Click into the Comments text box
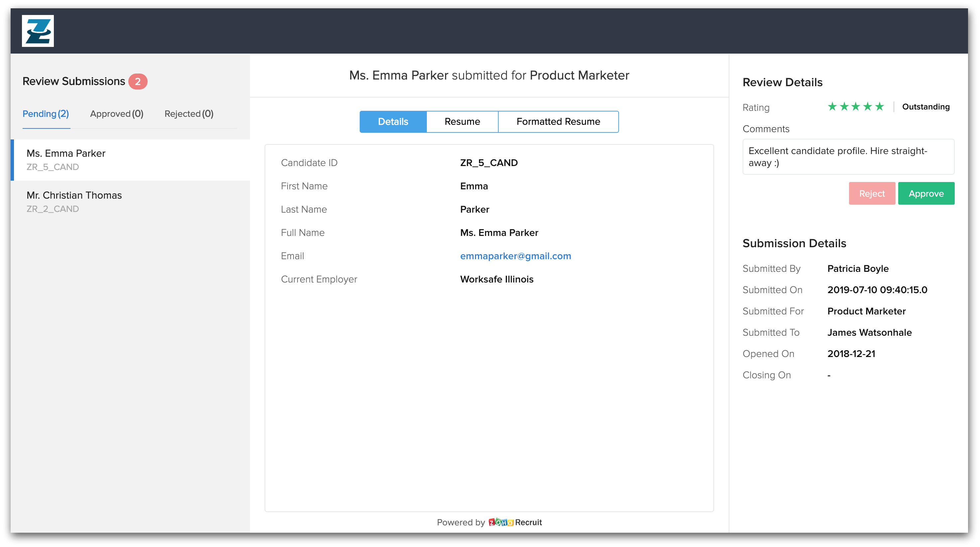 click(x=848, y=157)
